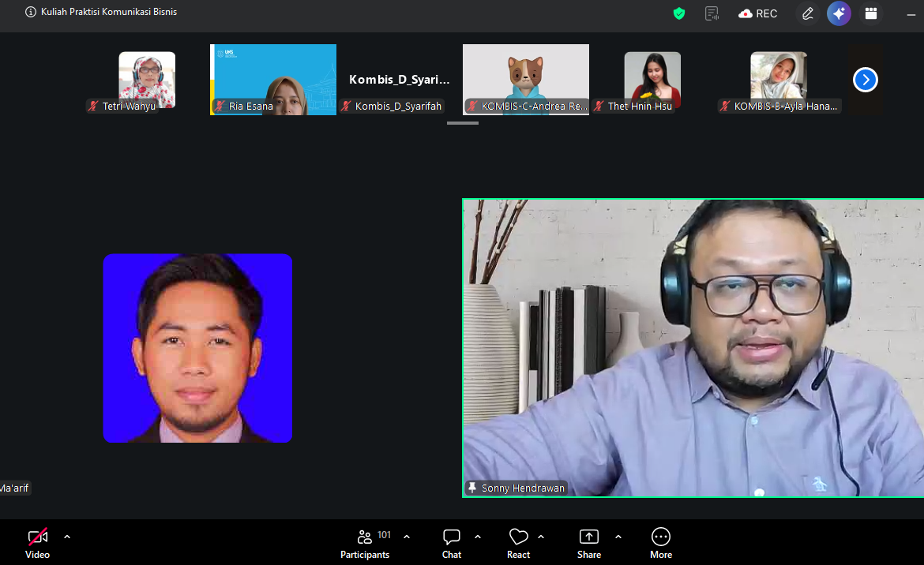This screenshot has height=565, width=924.
Task: Open the apps grid view icon
Action: tap(870, 13)
